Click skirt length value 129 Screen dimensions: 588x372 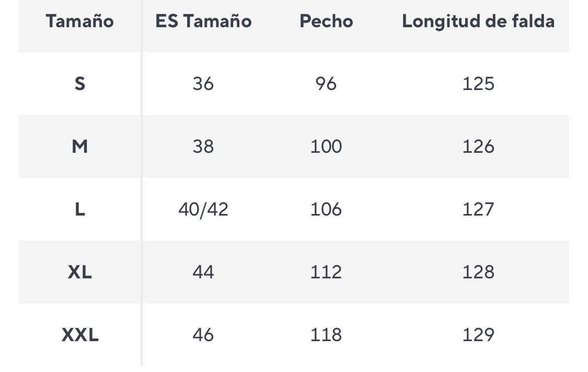[x=478, y=335]
